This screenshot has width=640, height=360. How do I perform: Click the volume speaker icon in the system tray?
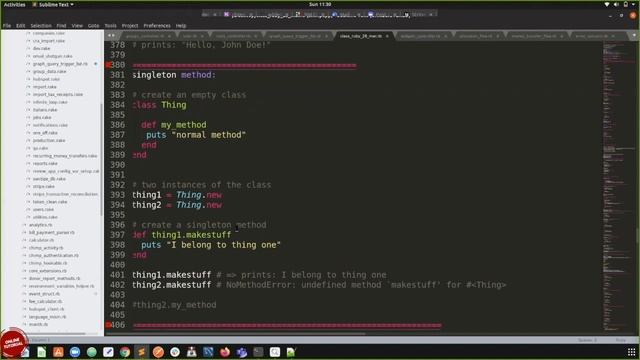point(616,4)
